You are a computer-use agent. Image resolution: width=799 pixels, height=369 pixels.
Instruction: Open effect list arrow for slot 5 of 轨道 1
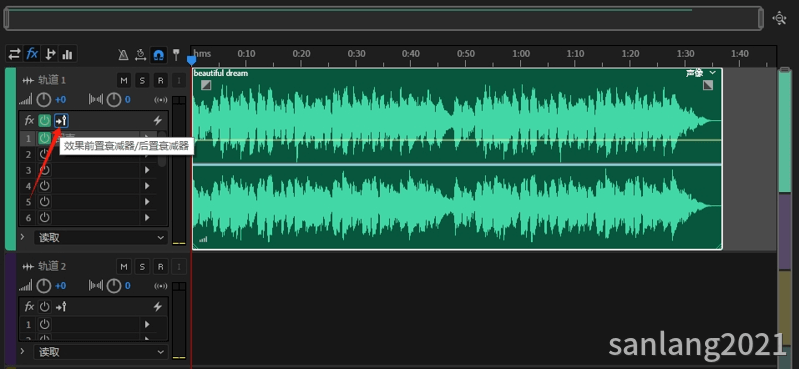coord(147,202)
